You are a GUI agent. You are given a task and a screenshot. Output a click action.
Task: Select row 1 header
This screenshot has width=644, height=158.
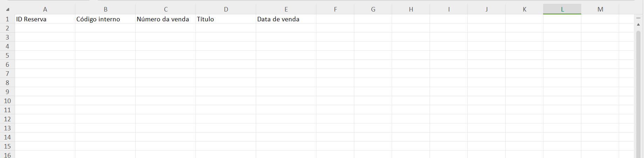[x=7, y=19]
